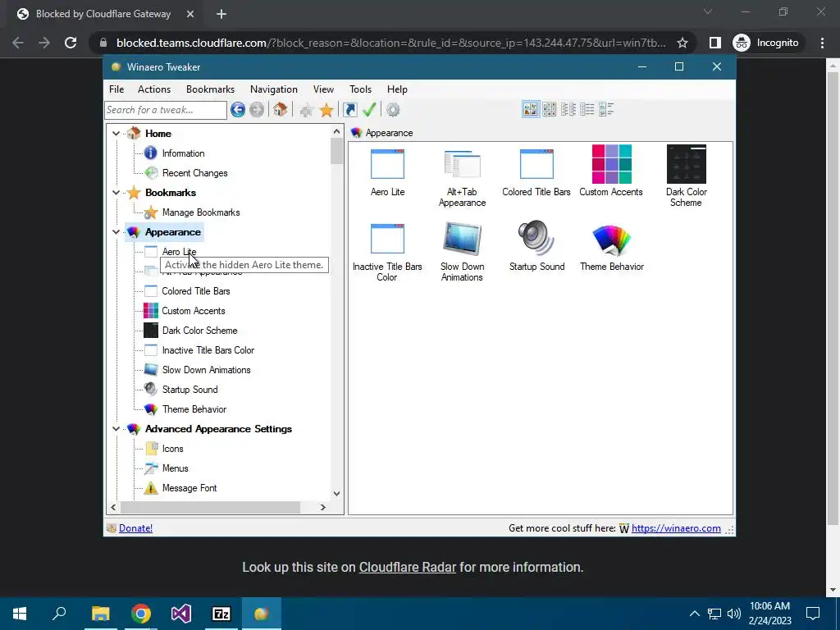This screenshot has width=840, height=630.
Task: Collapse the Appearance tree node
Action: coord(116,232)
